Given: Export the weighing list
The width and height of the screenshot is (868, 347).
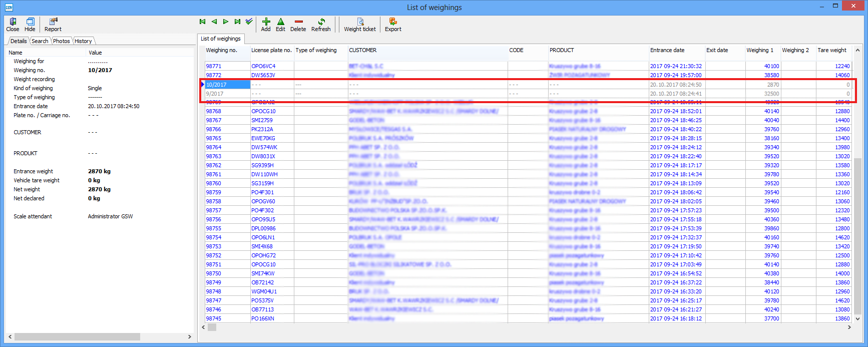Looking at the screenshot, I should pos(393,25).
